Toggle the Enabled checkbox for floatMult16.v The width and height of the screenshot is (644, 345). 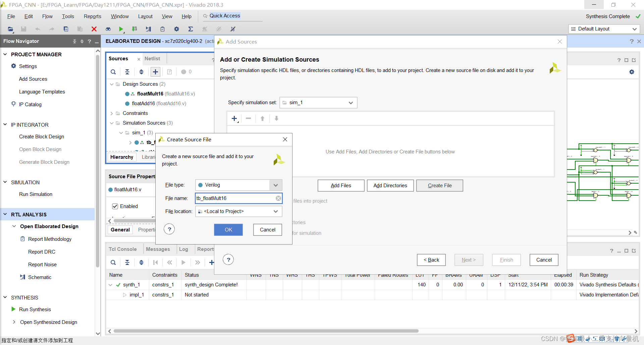point(115,206)
